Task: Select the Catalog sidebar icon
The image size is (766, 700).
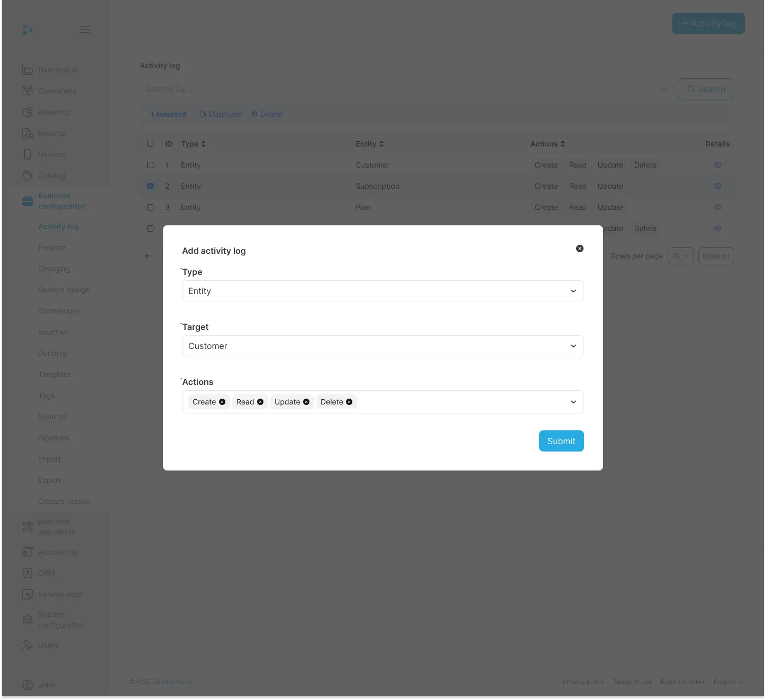Action: pos(28,175)
